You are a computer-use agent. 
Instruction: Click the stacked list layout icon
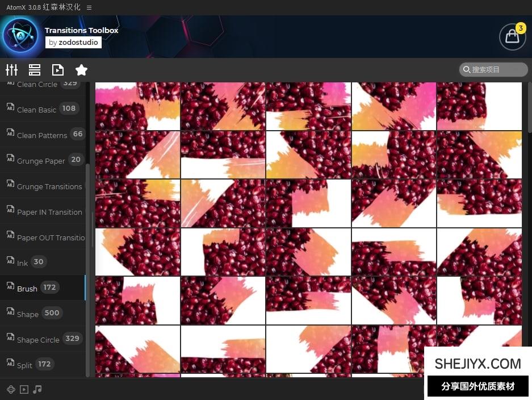point(35,70)
